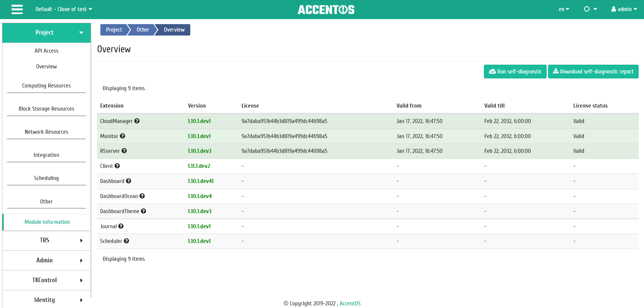This screenshot has width=644, height=308.
Task: Click Client version 1.11.1.dev2
Action: tap(199, 166)
